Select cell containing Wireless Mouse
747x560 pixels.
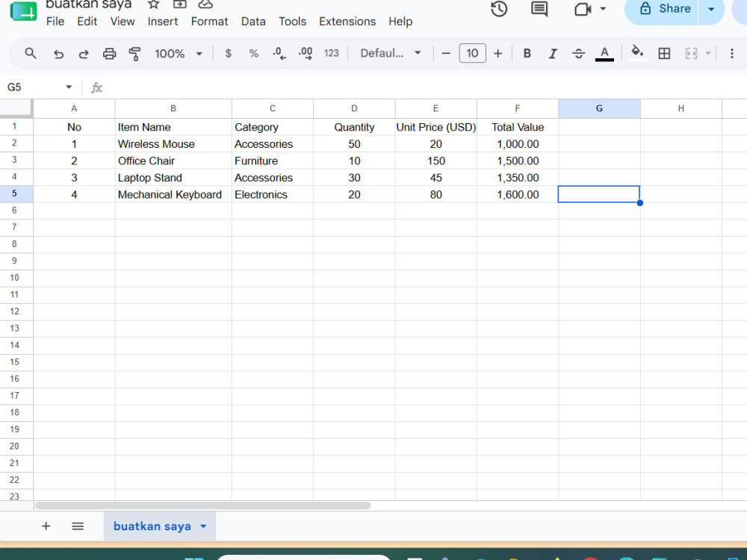point(173,144)
